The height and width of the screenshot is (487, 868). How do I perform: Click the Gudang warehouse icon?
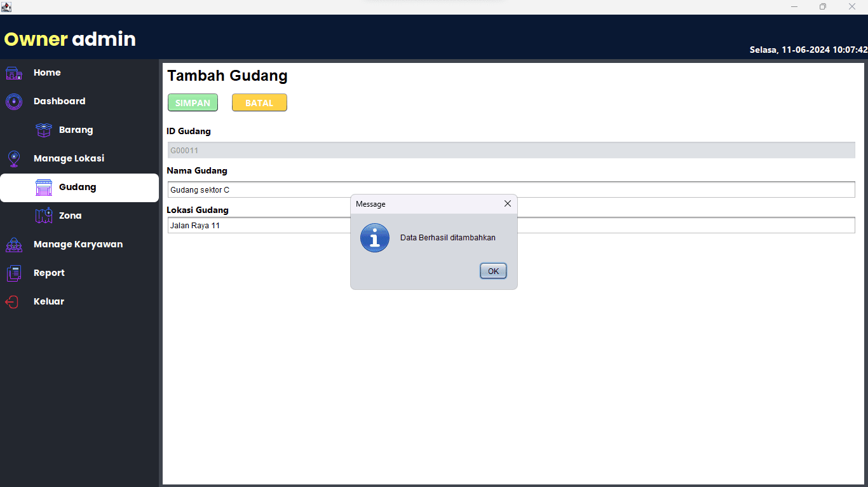[43, 188]
